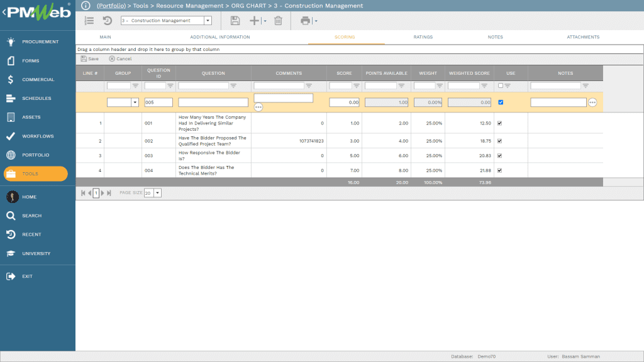Switch to the Main tab
This screenshot has height=362, width=644.
coord(105,37)
